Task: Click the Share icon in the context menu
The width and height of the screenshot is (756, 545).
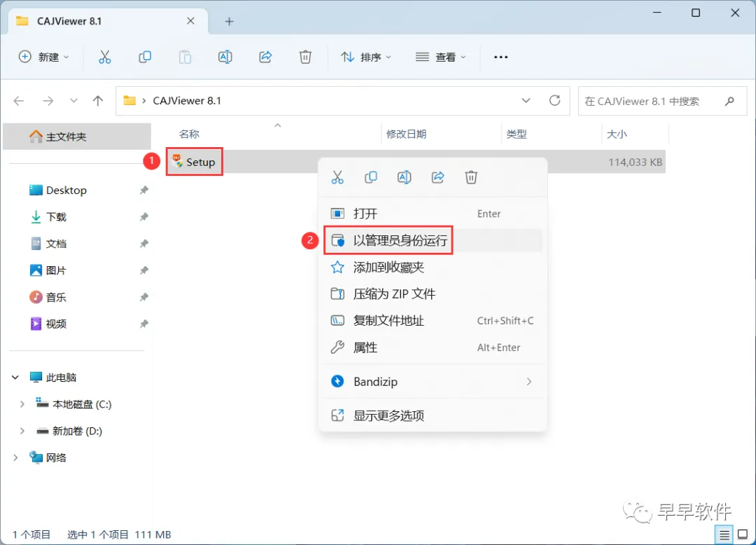Action: pos(437,177)
